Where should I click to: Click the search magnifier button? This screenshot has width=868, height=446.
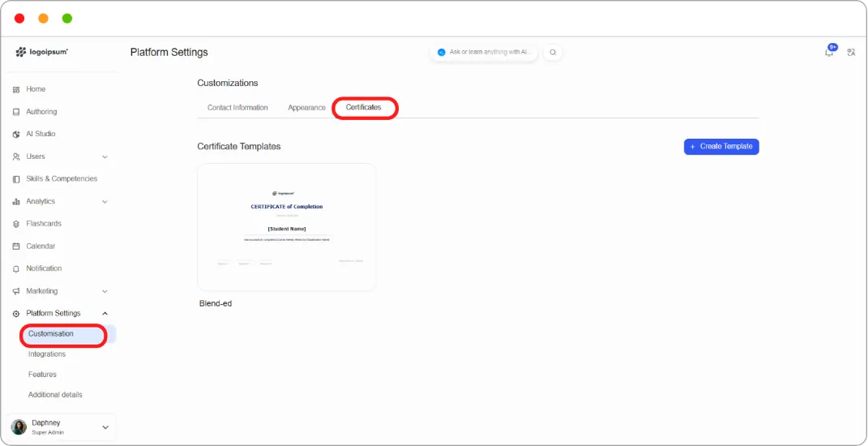click(x=553, y=52)
